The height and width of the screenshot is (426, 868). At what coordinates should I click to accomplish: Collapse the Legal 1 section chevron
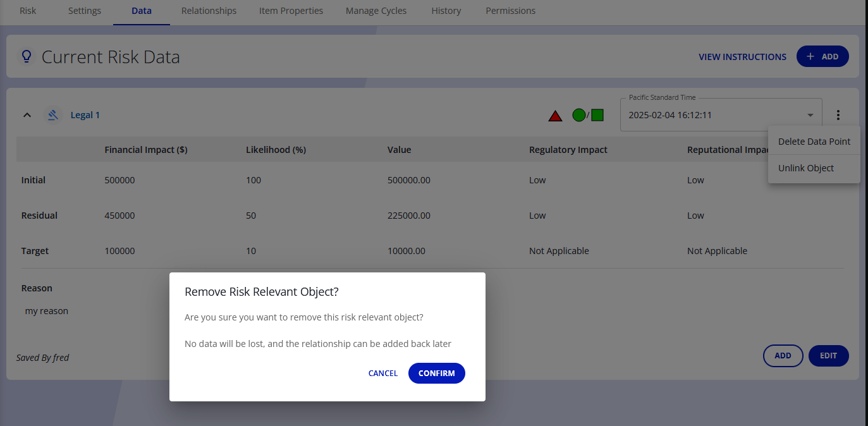pyautogui.click(x=27, y=115)
